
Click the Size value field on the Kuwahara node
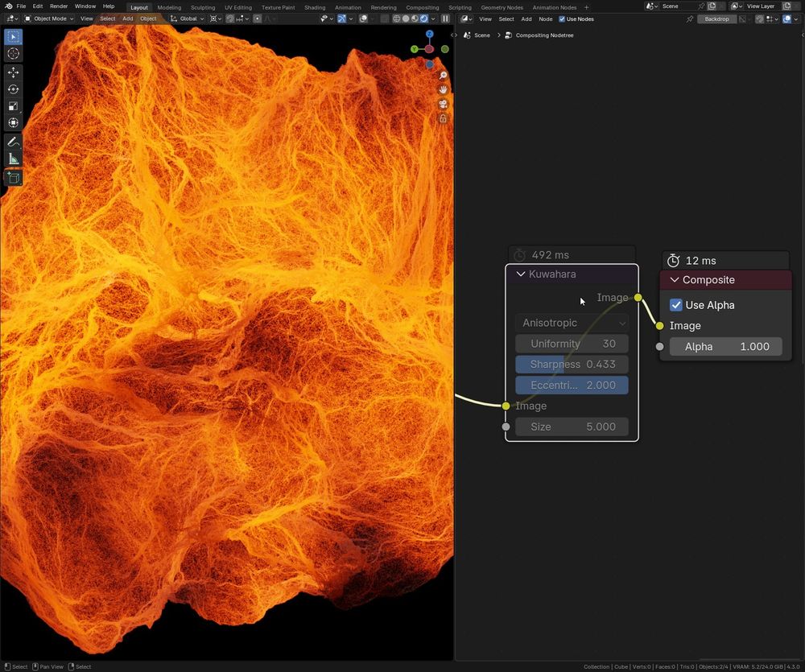(x=572, y=427)
